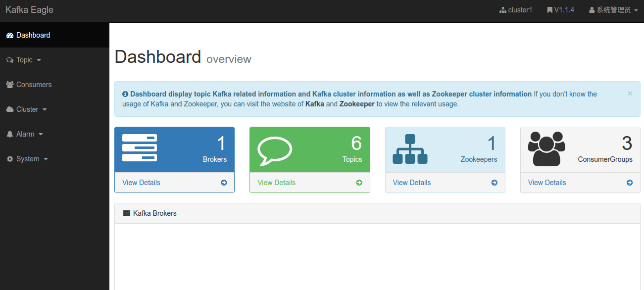Go to the Dashboard sidebar item
The image size is (644, 290).
(x=54, y=35)
